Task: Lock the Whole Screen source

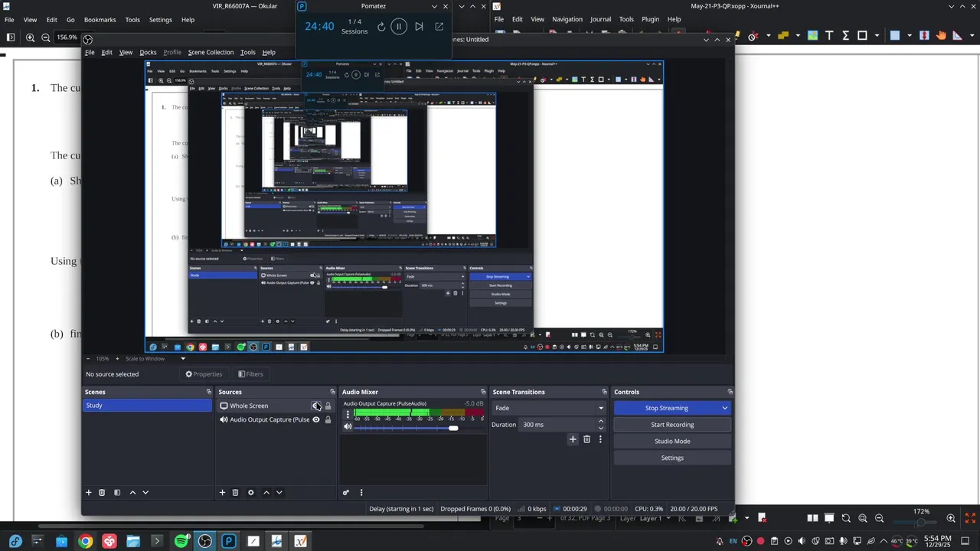Action: point(328,406)
